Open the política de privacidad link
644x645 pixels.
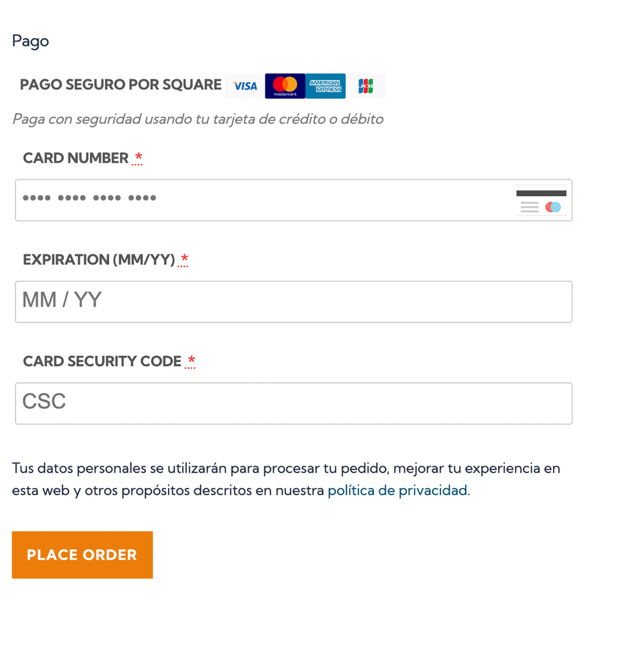tap(397, 490)
